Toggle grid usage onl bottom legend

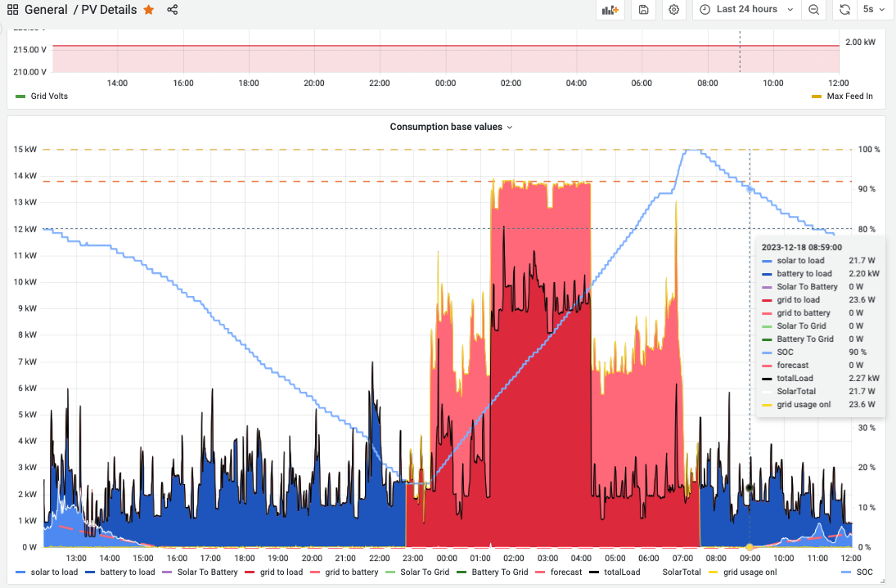(x=750, y=572)
